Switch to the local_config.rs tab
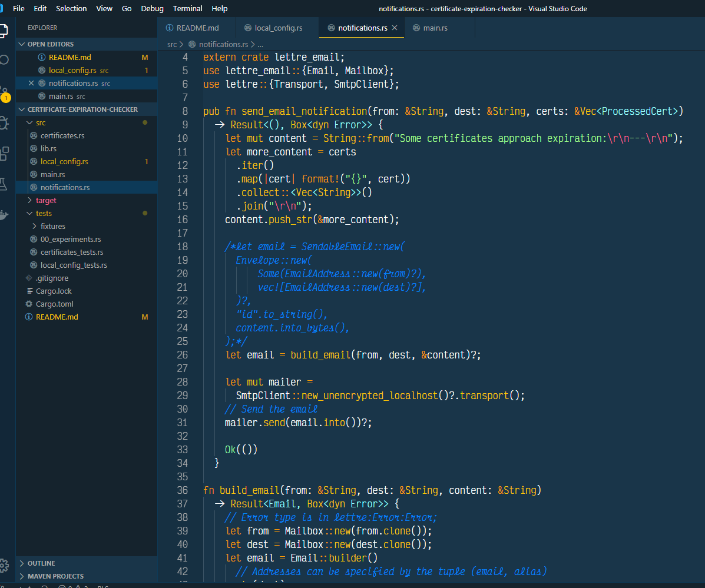This screenshot has width=705, height=588. pos(278,28)
